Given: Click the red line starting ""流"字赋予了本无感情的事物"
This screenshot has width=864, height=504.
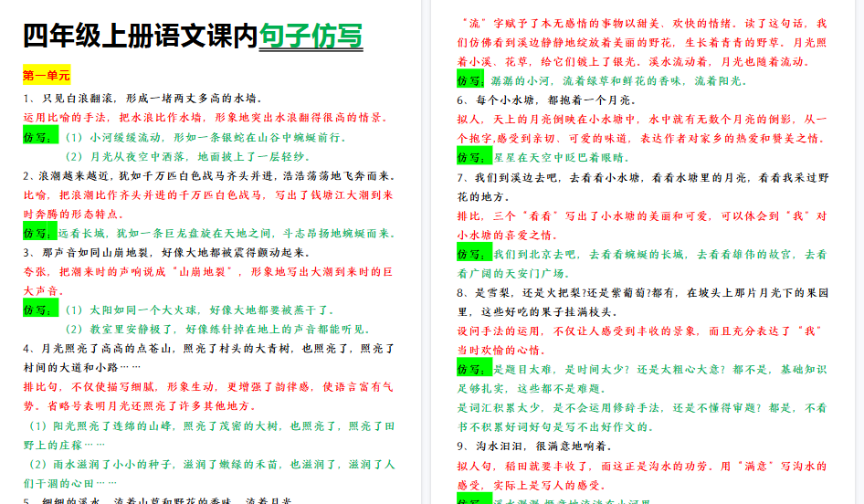Looking at the screenshot, I should coord(644,24).
